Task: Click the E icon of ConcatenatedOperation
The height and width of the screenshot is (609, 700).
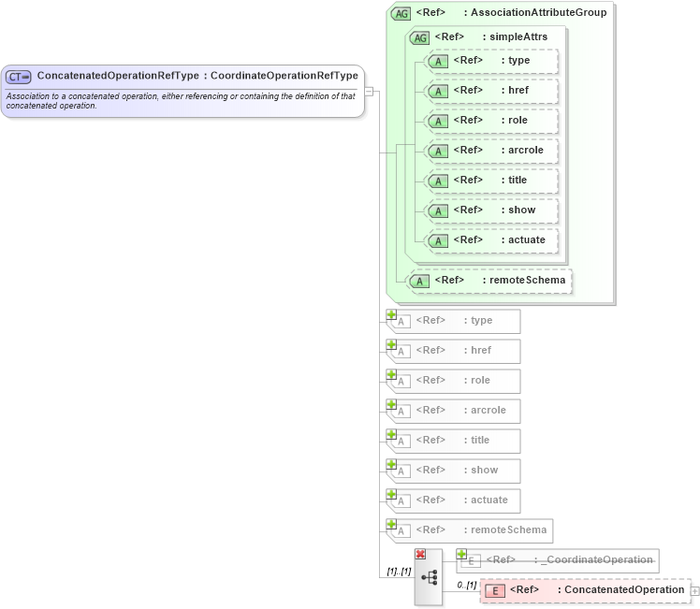Action: [495, 591]
